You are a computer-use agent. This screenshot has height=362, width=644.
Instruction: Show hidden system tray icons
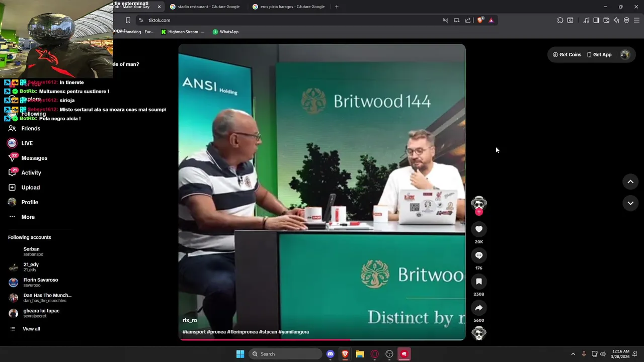[573, 354]
